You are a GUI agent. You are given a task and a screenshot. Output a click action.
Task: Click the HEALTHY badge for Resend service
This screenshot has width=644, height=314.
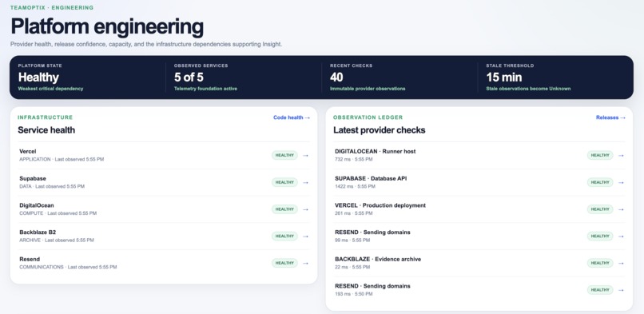point(284,263)
